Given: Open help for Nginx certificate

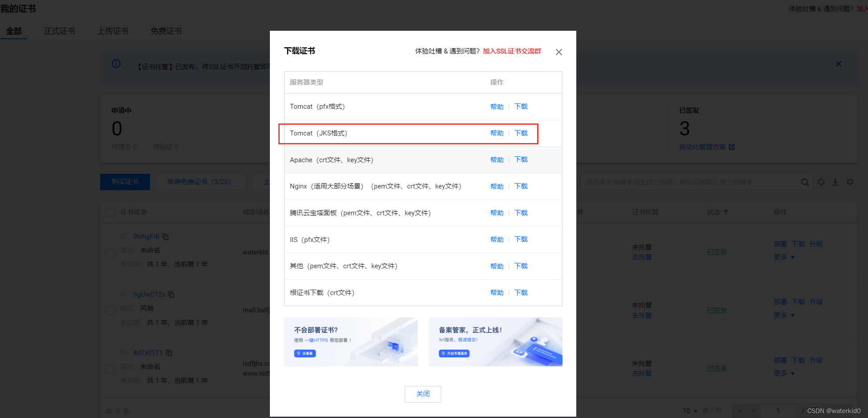Looking at the screenshot, I should pos(497,186).
